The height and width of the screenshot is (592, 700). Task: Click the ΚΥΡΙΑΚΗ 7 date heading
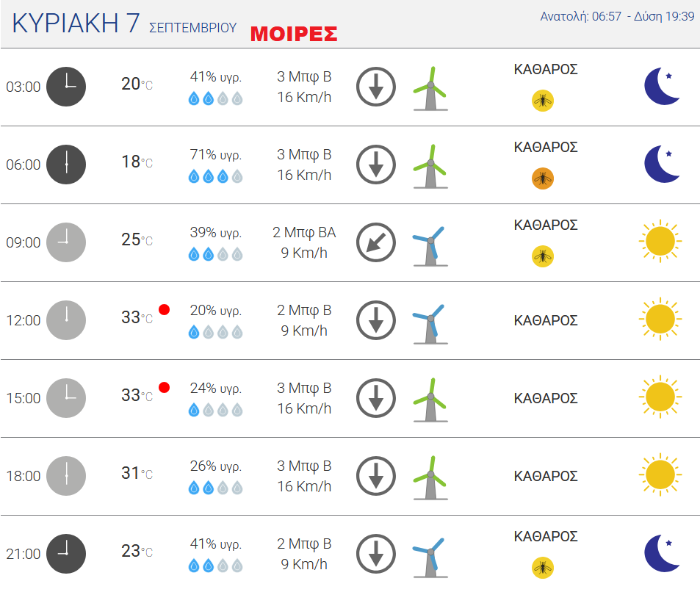coord(76,24)
